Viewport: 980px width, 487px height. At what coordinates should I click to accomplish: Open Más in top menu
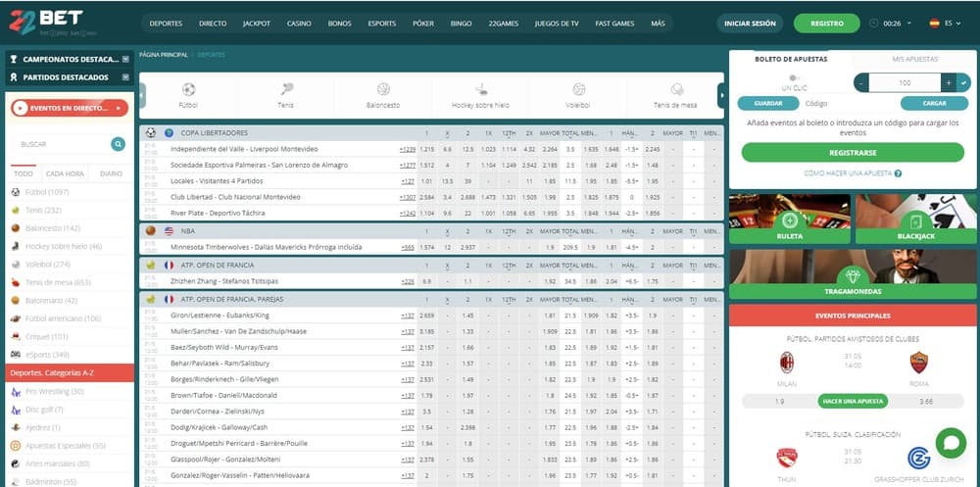pyautogui.click(x=659, y=24)
